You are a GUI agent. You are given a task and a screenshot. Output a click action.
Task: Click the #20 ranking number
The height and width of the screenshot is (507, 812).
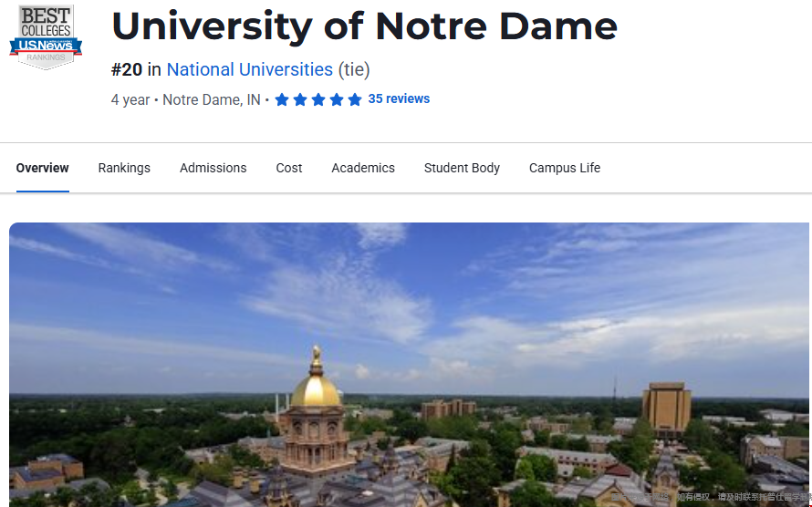coord(127,69)
